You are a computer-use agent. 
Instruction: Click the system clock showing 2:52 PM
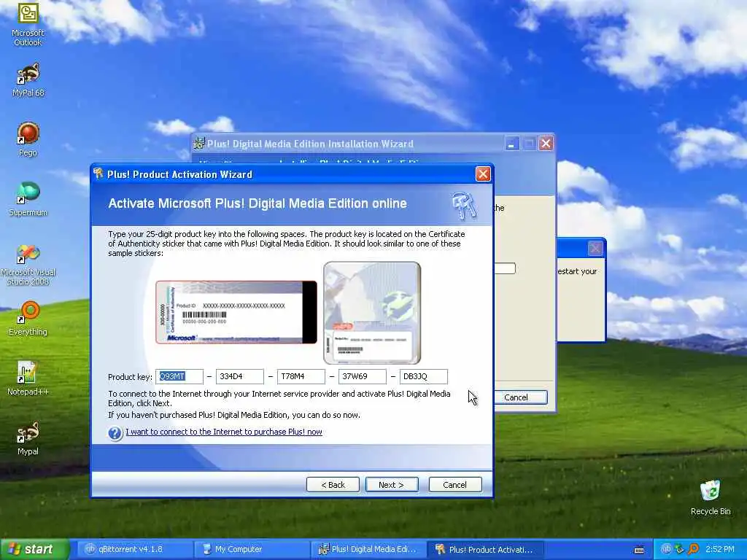[x=720, y=549]
